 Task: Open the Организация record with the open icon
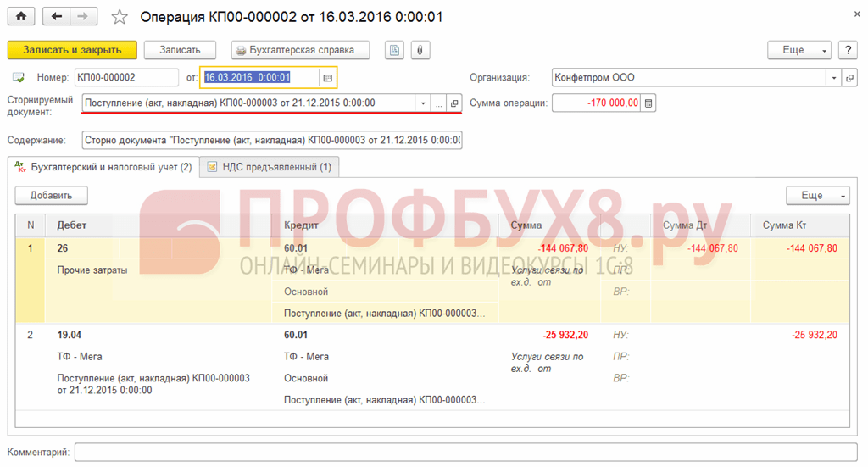point(849,77)
